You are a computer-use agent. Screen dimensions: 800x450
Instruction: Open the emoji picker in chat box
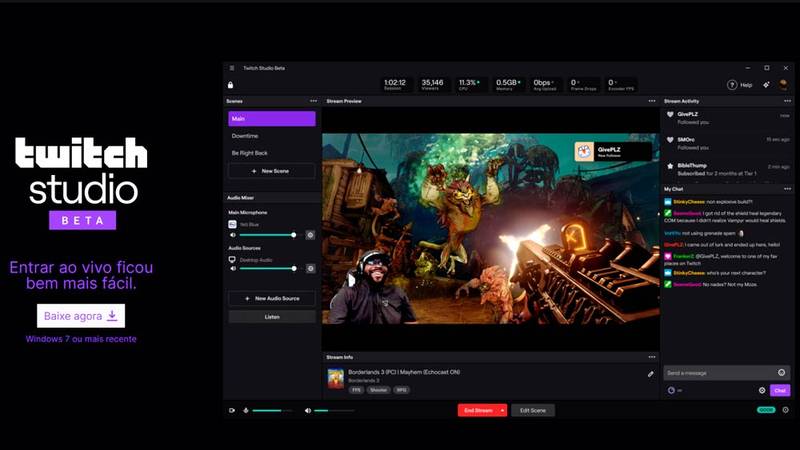click(781, 372)
